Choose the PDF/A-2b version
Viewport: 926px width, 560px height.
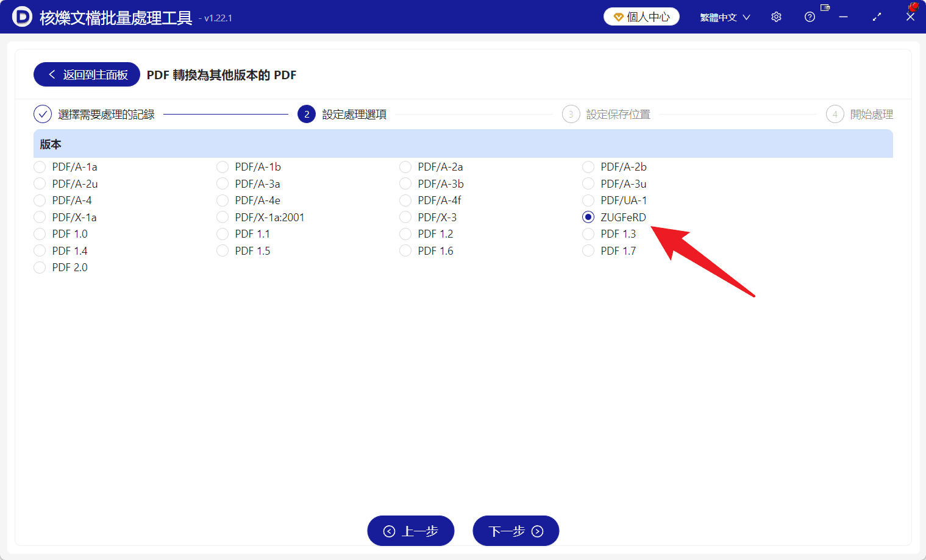click(588, 167)
